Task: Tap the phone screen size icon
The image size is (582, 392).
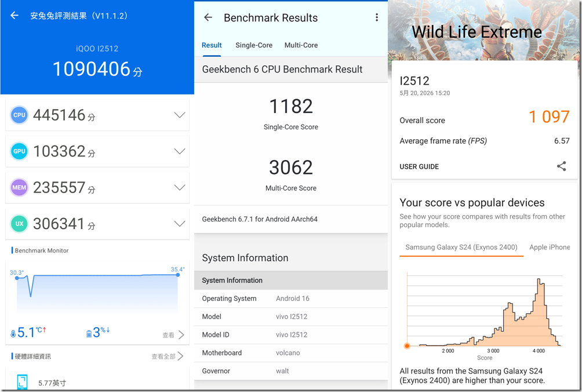Action: tap(22, 382)
